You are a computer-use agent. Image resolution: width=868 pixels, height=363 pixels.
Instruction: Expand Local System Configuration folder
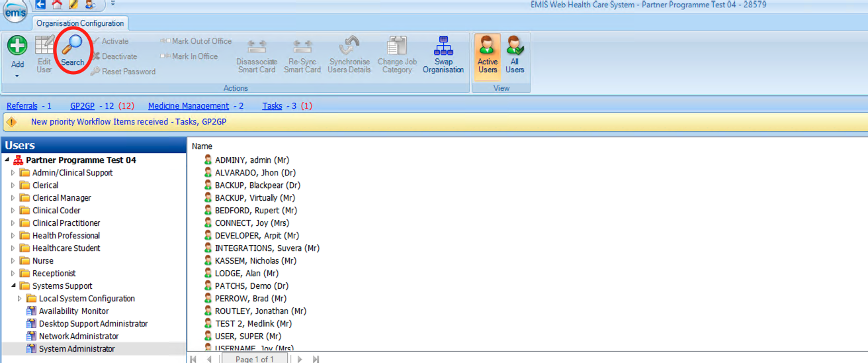pyautogui.click(x=19, y=299)
